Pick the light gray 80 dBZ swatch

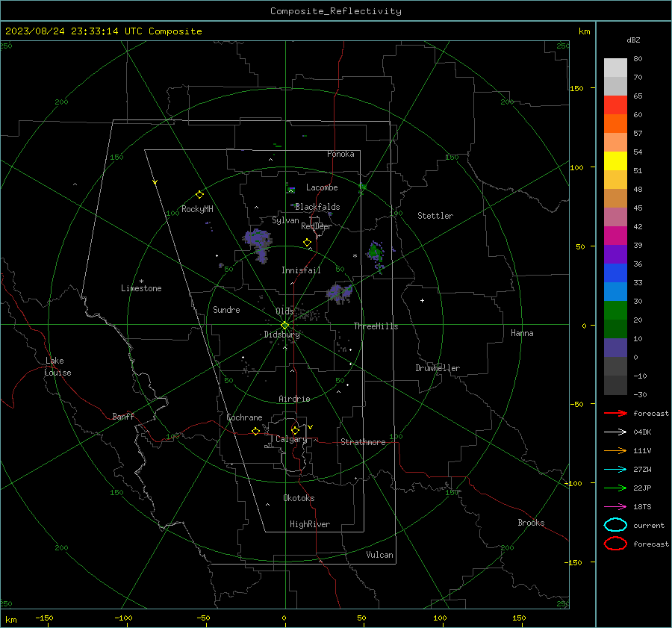pyautogui.click(x=615, y=68)
